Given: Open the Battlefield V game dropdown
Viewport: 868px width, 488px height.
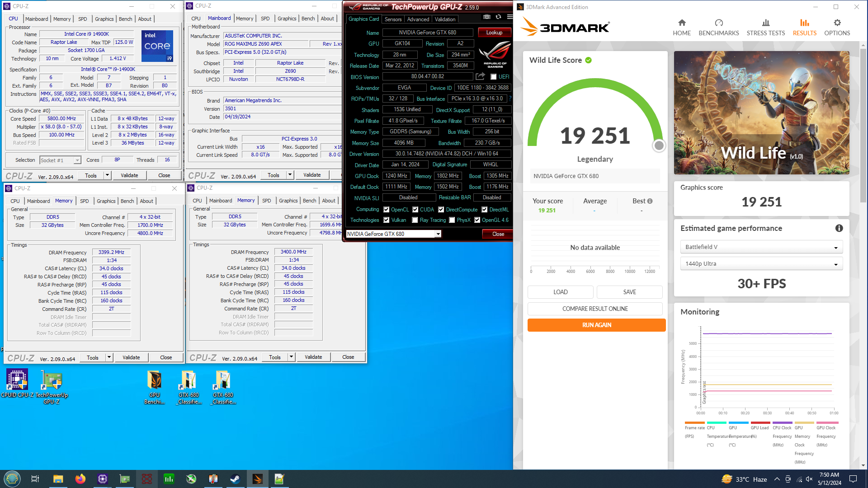Looking at the screenshot, I should 761,247.
